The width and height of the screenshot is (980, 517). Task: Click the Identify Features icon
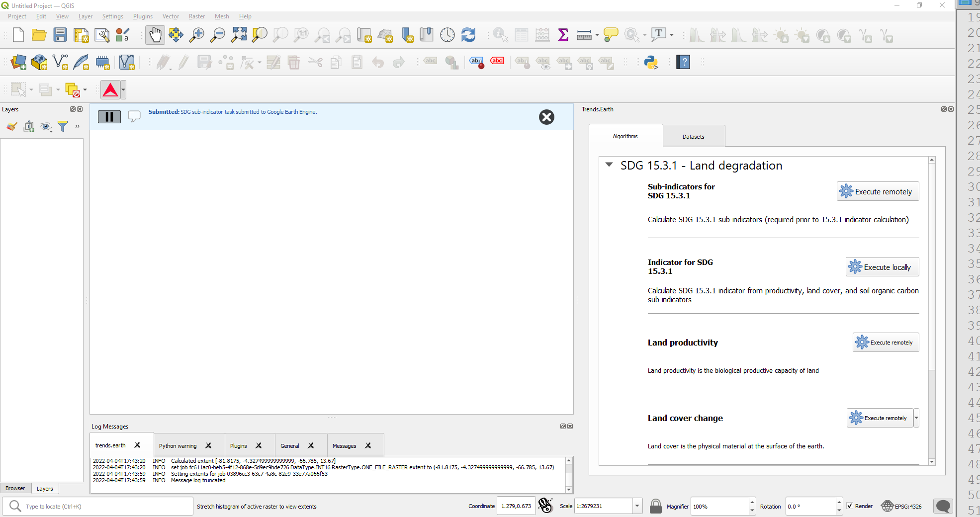[x=500, y=35]
